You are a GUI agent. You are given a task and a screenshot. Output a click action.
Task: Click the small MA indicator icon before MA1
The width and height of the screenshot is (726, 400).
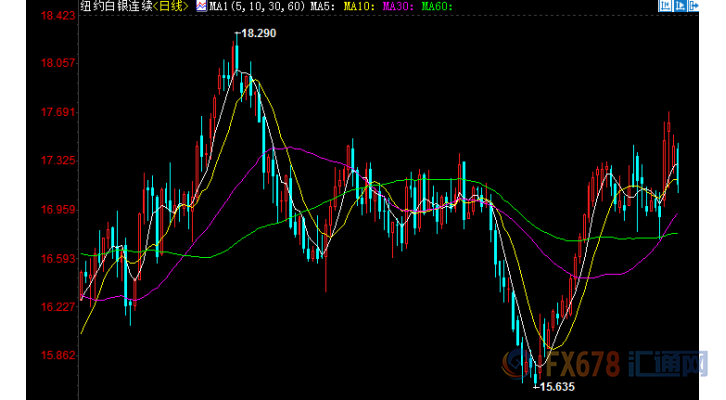coord(201,7)
